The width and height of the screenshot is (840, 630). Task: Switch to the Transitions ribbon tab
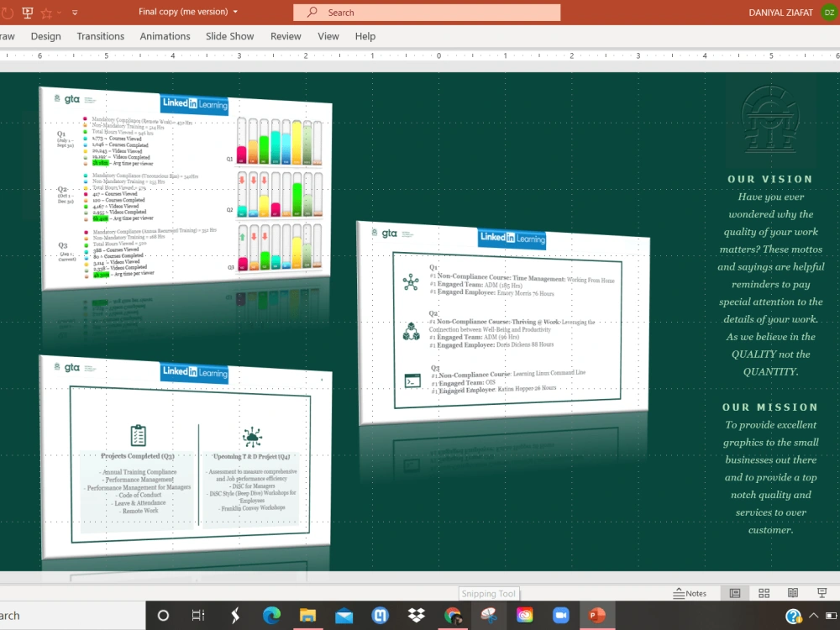point(100,36)
